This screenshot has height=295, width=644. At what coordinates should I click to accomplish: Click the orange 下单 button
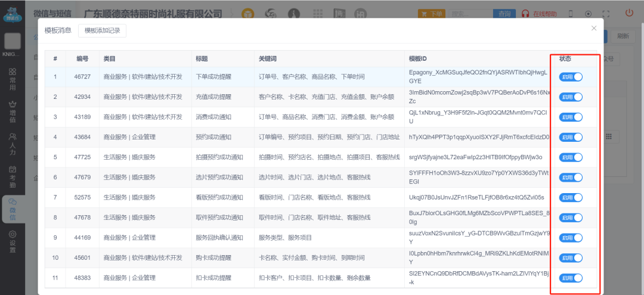(431, 14)
